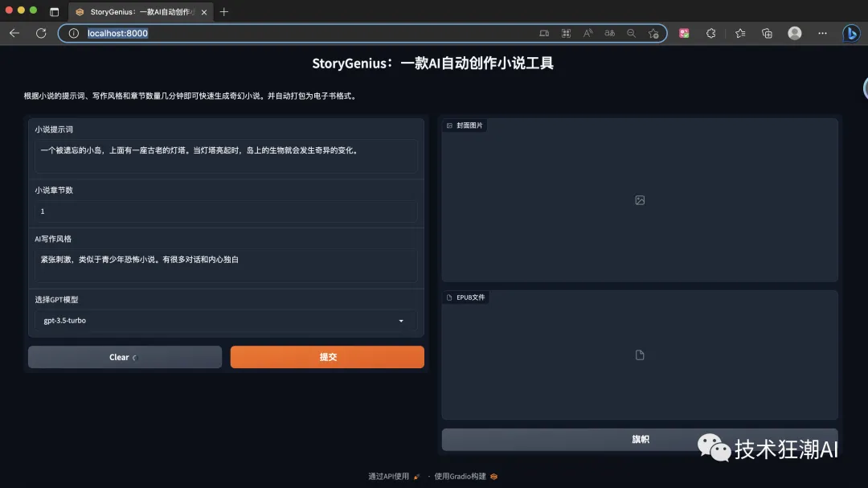The height and width of the screenshot is (488, 868).
Task: Click the image placeholder in the 封面图片 panel
Action: [640, 199]
